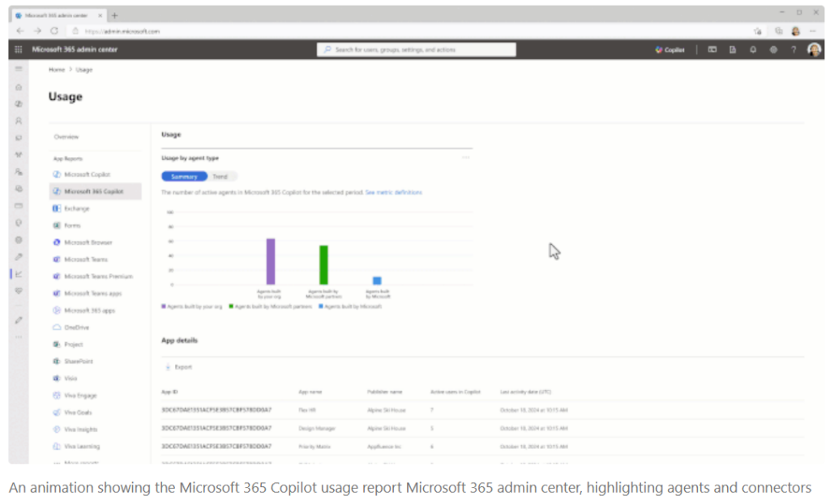
Task: Click the OneDrive cloud icon
Action: point(57,327)
